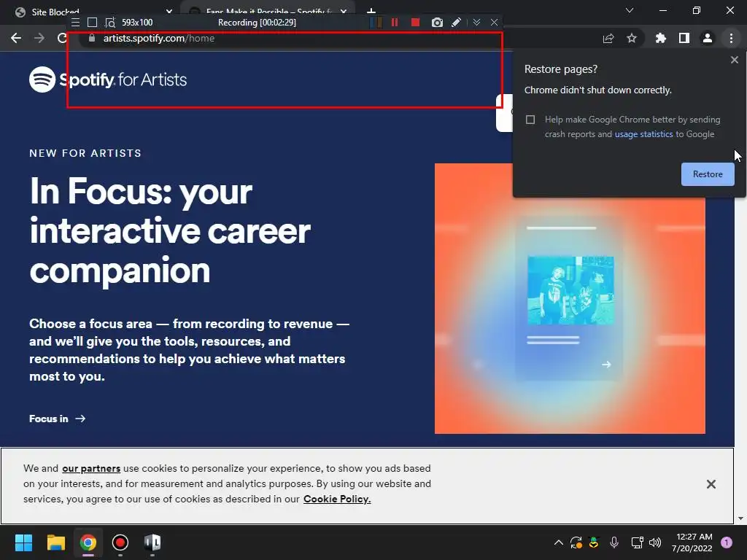Viewport: 747px width, 560px height.
Task: Click the In Focus promo artwork
Action: click(570, 298)
